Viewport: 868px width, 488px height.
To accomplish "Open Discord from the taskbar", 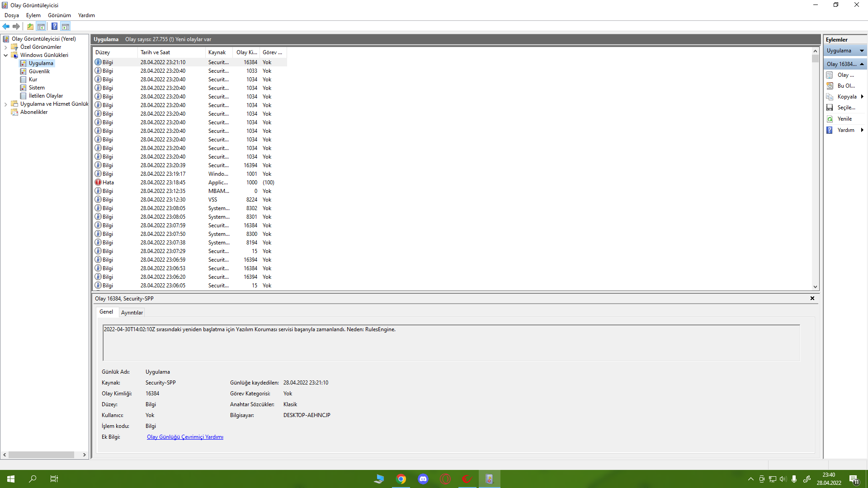I will pyautogui.click(x=423, y=479).
